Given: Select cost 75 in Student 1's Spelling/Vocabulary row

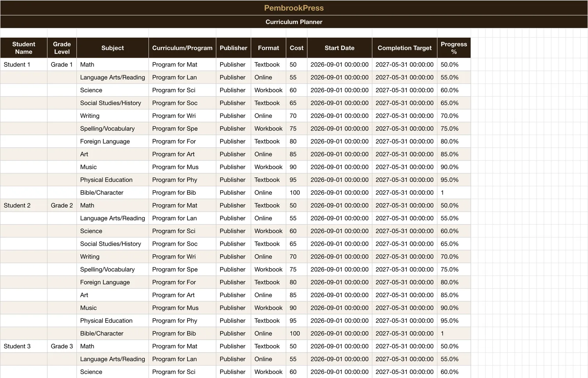Looking at the screenshot, I should tap(297, 129).
